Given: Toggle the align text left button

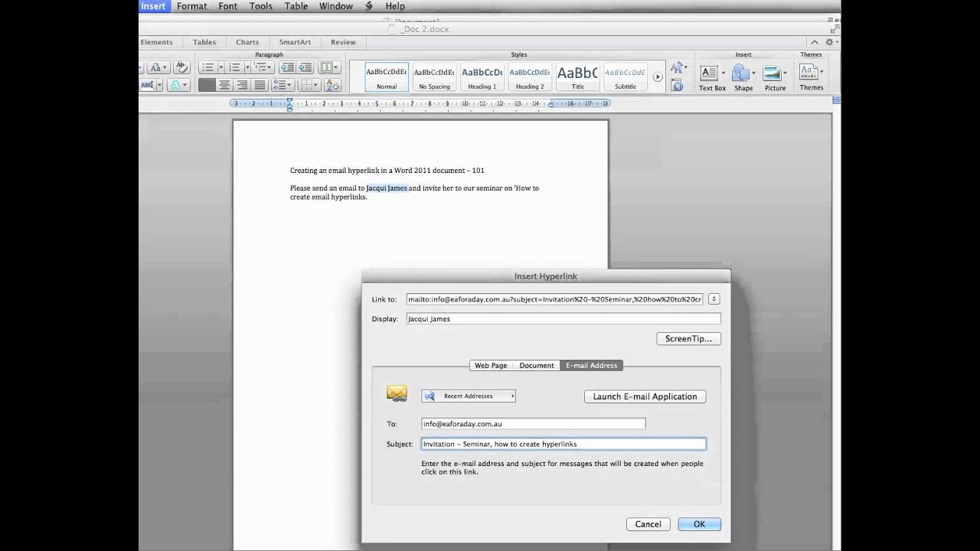Looking at the screenshot, I should coord(207,85).
